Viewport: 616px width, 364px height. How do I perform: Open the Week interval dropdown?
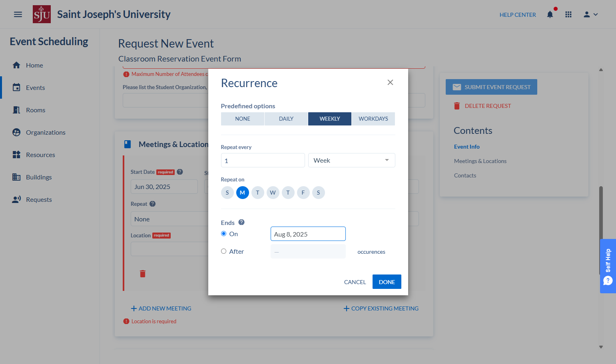352,160
